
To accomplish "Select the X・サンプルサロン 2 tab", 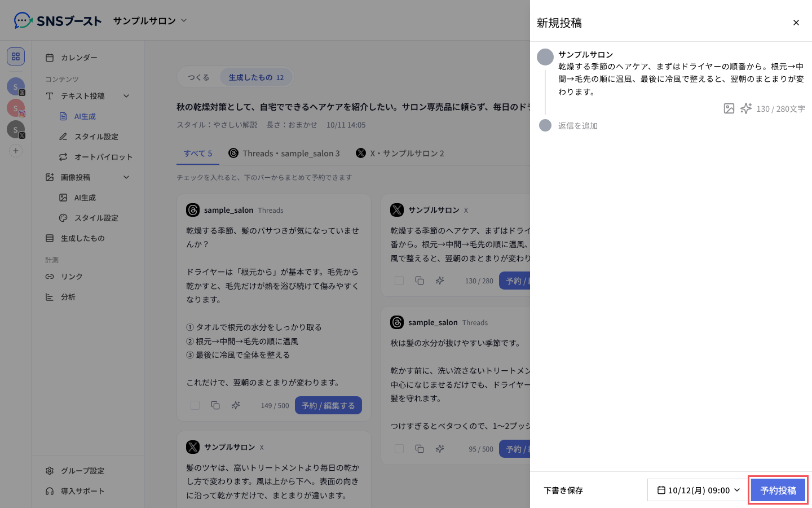I will click(400, 153).
